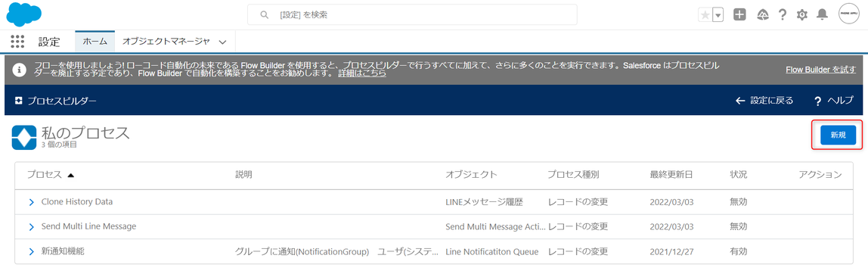Open the Clone History Data process
Screen dimensions: 868x277
(x=77, y=201)
